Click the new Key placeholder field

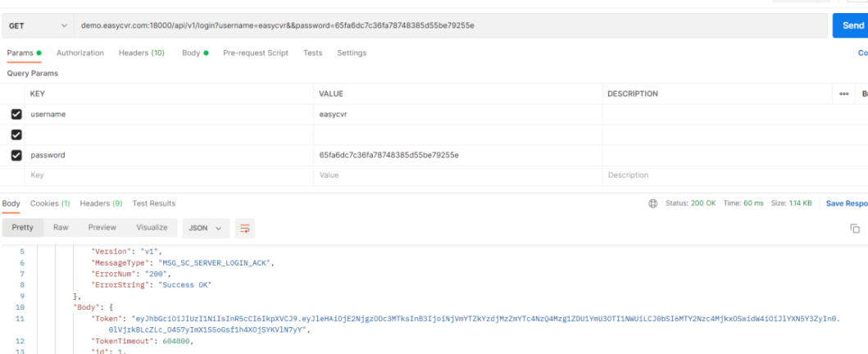click(170, 175)
